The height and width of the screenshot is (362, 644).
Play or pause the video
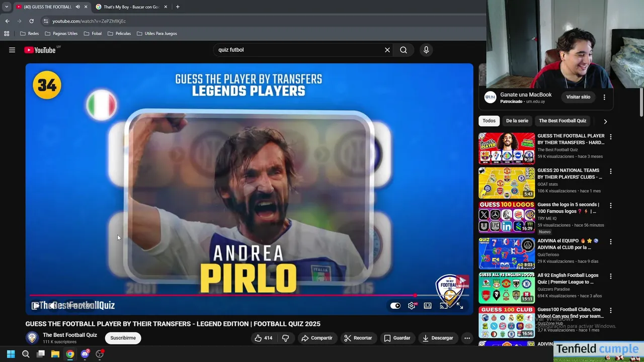[x=36, y=306]
